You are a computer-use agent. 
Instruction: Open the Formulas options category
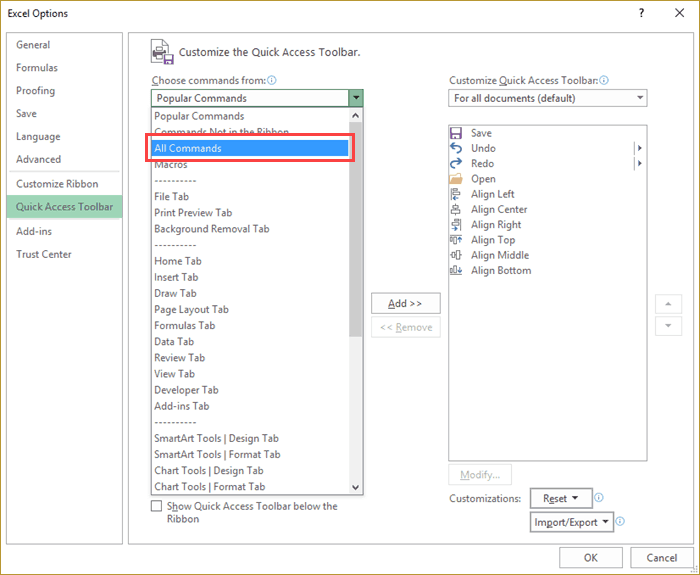coord(64,67)
